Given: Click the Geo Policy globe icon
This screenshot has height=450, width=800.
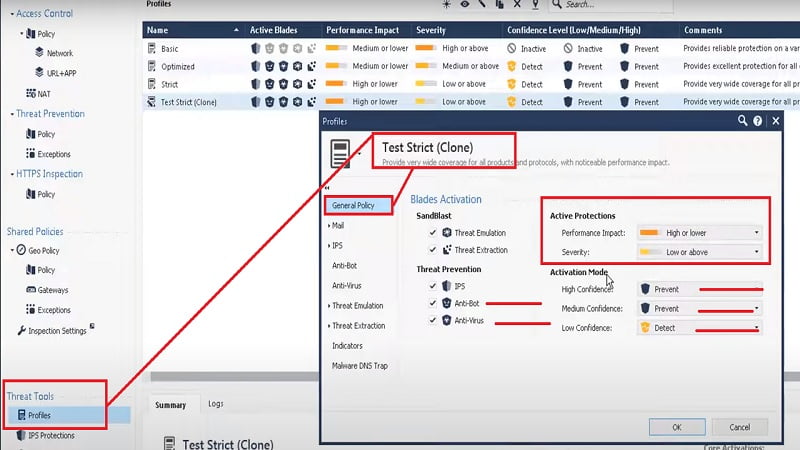Looking at the screenshot, I should coord(21,250).
